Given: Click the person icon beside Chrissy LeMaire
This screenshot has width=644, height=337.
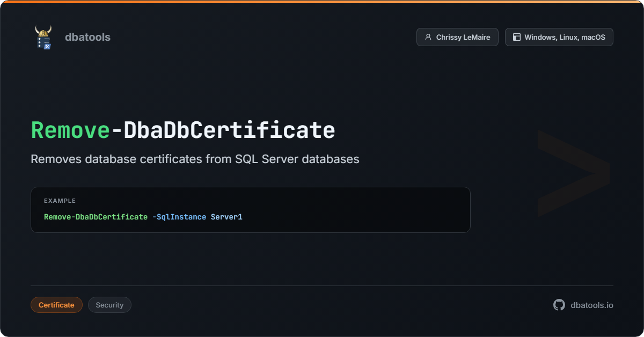Looking at the screenshot, I should click(428, 37).
